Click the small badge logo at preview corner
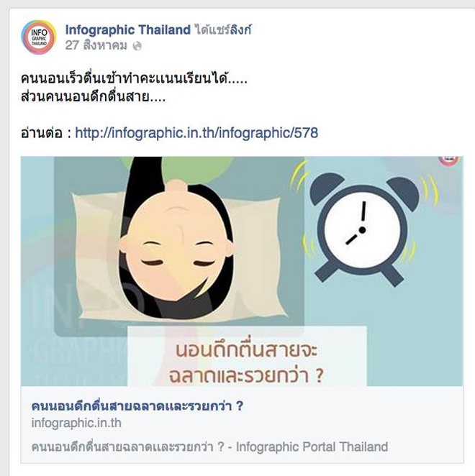Screen dimensions: 475x476 tap(449, 160)
